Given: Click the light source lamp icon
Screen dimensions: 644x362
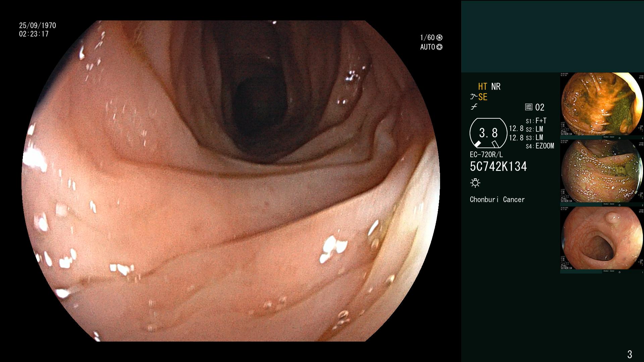Looking at the screenshot, I should coord(475,183).
